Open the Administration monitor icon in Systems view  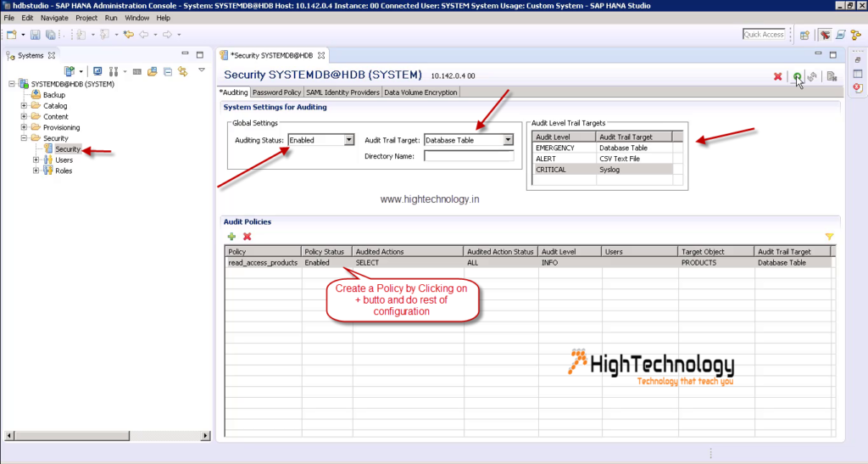pyautogui.click(x=97, y=71)
